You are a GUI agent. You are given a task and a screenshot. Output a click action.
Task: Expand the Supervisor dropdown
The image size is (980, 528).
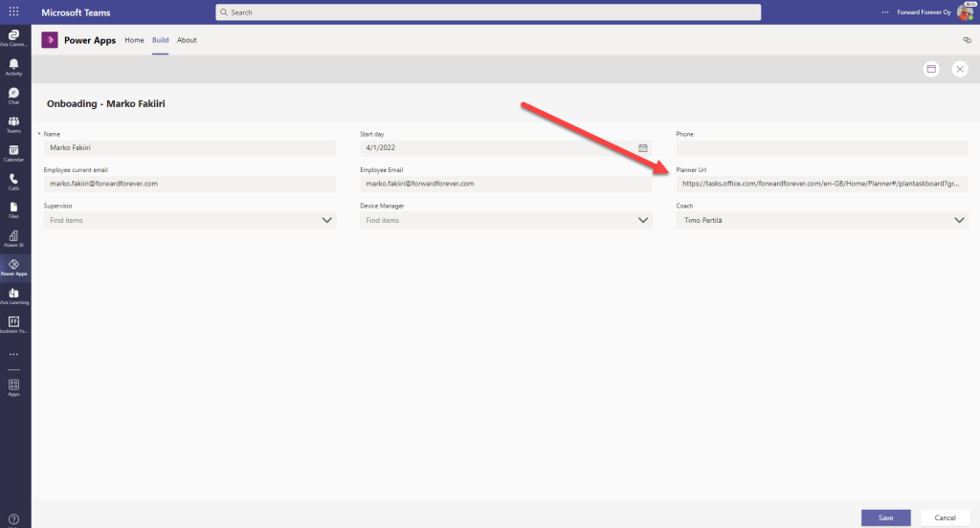point(326,220)
